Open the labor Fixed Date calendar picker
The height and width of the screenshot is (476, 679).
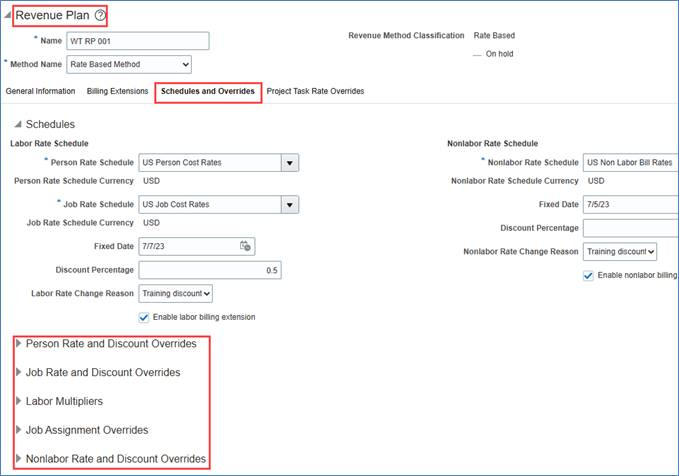point(245,246)
